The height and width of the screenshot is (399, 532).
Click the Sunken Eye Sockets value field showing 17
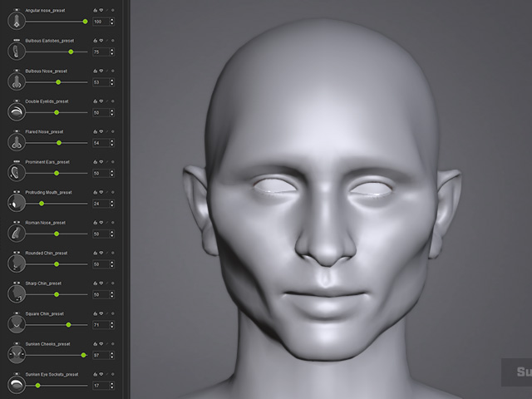pyautogui.click(x=101, y=386)
